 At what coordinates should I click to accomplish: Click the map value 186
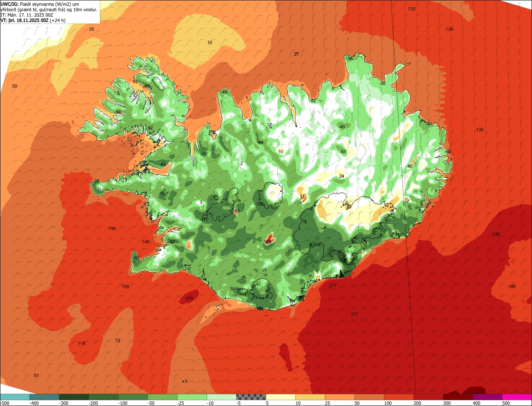(512, 287)
